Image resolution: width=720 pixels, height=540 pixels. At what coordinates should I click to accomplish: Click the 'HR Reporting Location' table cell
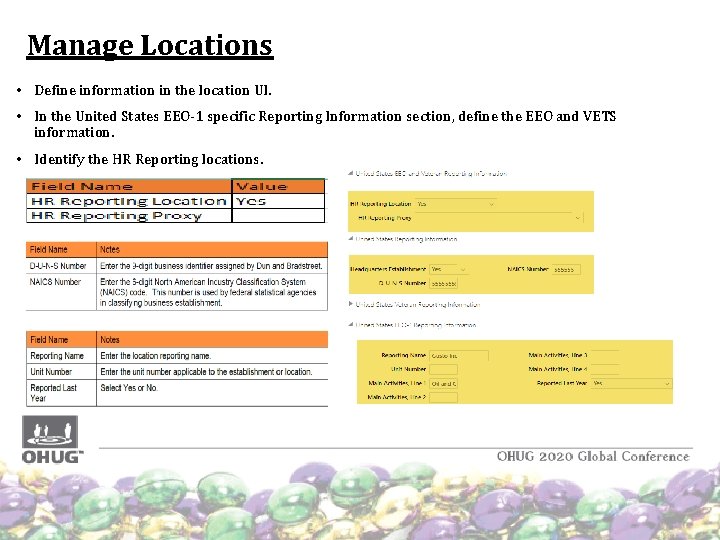point(129,201)
